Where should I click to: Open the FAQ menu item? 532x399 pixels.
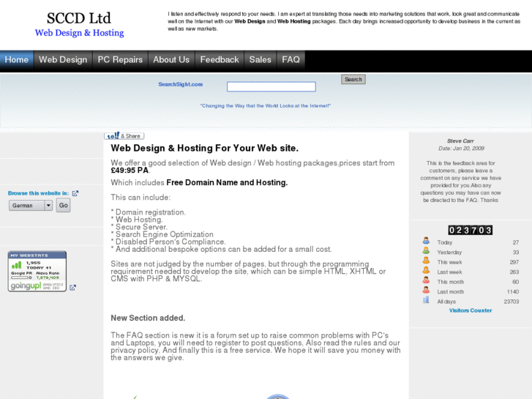291,60
